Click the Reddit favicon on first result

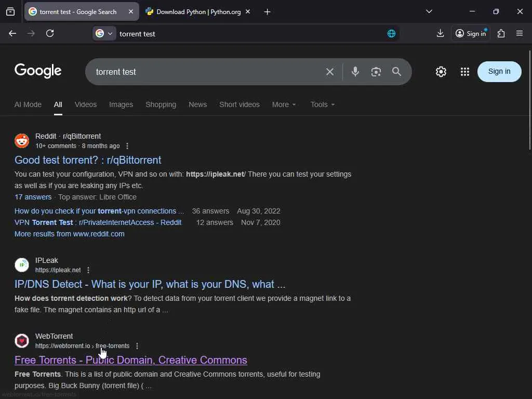coord(22,141)
